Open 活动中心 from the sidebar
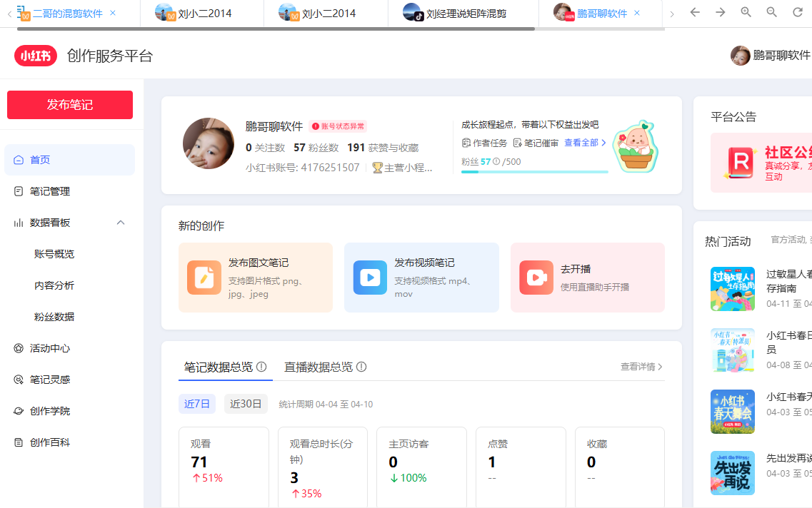 20,347
